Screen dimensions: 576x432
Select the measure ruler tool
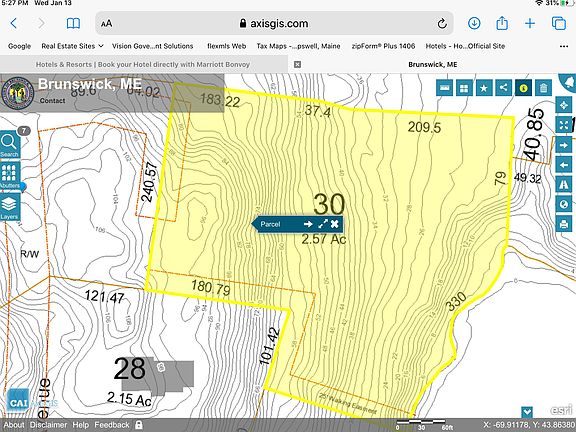pos(444,88)
